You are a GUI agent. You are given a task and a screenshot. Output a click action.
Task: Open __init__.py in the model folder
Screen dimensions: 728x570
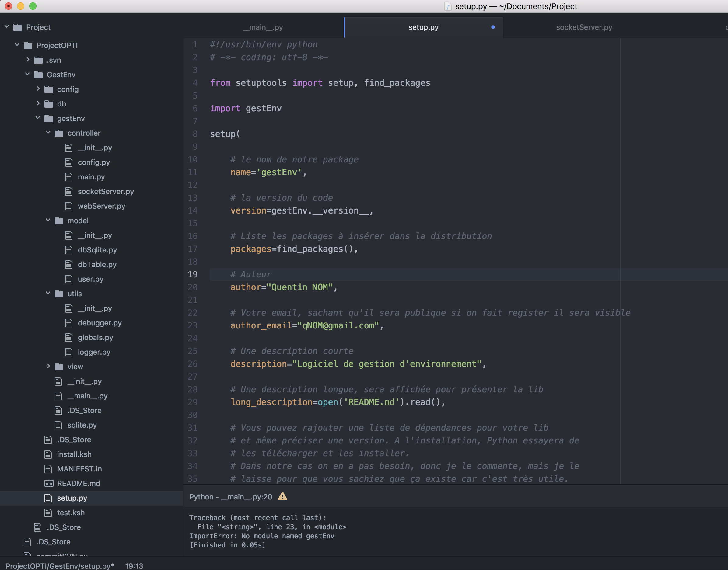pos(95,235)
